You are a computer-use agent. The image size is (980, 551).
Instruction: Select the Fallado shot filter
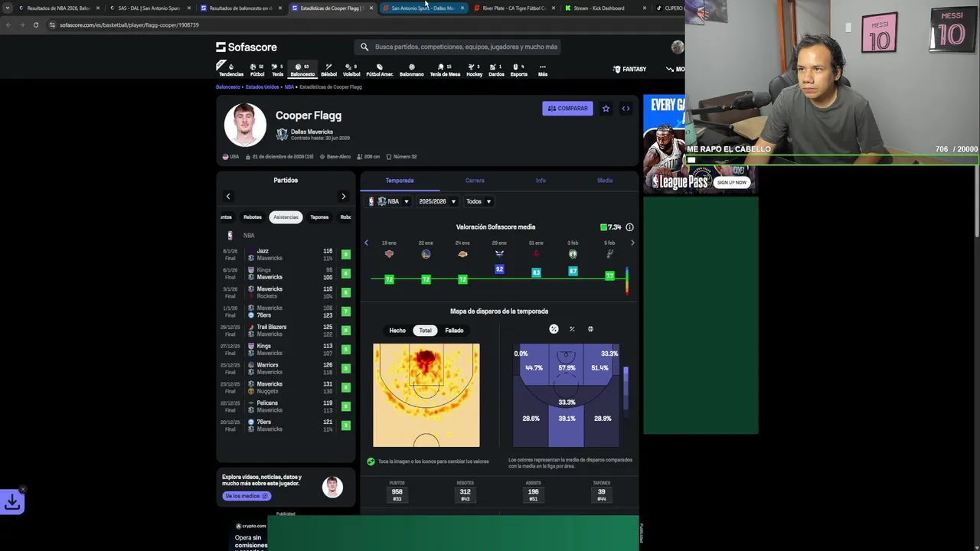(x=454, y=331)
